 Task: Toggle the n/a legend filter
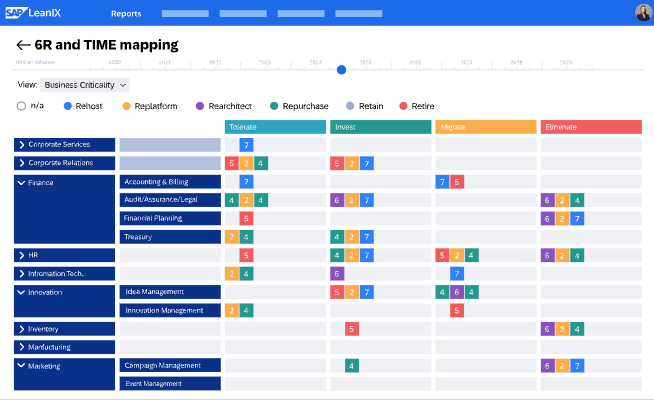22,106
